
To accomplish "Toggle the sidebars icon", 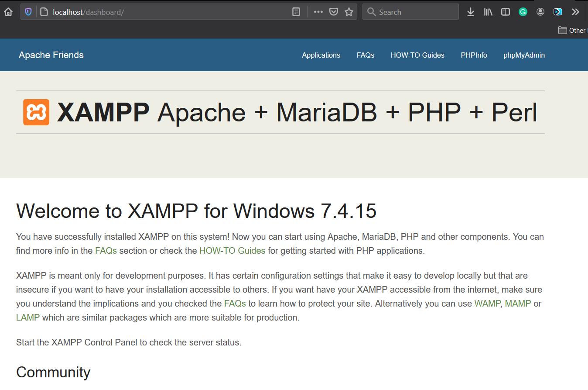I will pos(506,12).
